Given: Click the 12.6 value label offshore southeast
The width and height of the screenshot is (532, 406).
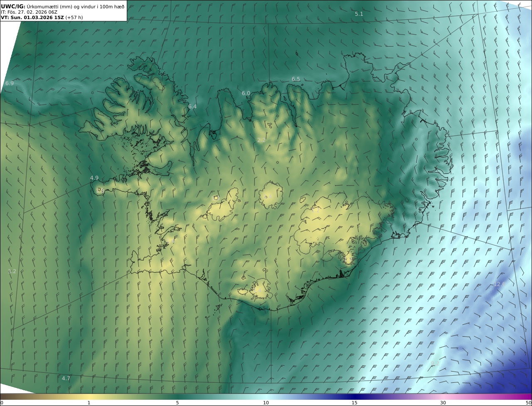Looking at the screenshot, I should (x=499, y=284).
